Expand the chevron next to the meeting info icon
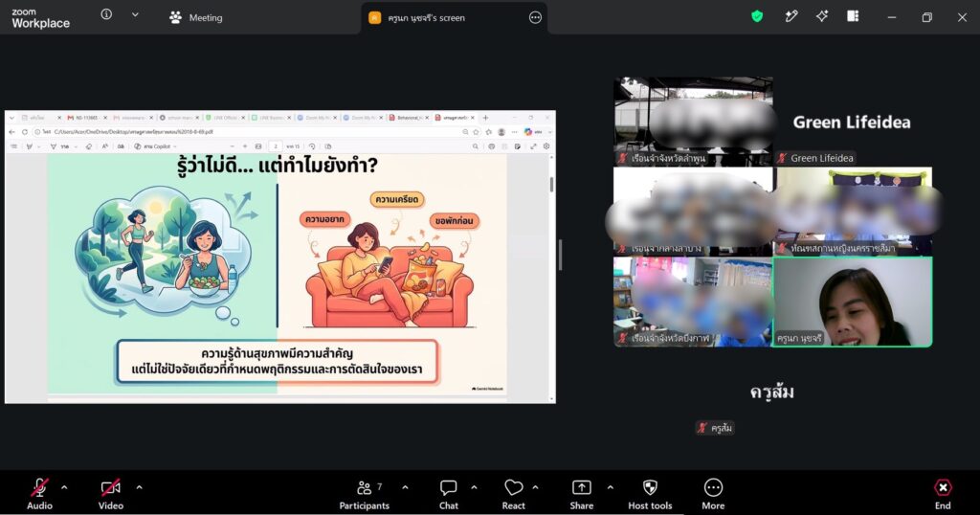This screenshot has height=515, width=980. (x=135, y=14)
